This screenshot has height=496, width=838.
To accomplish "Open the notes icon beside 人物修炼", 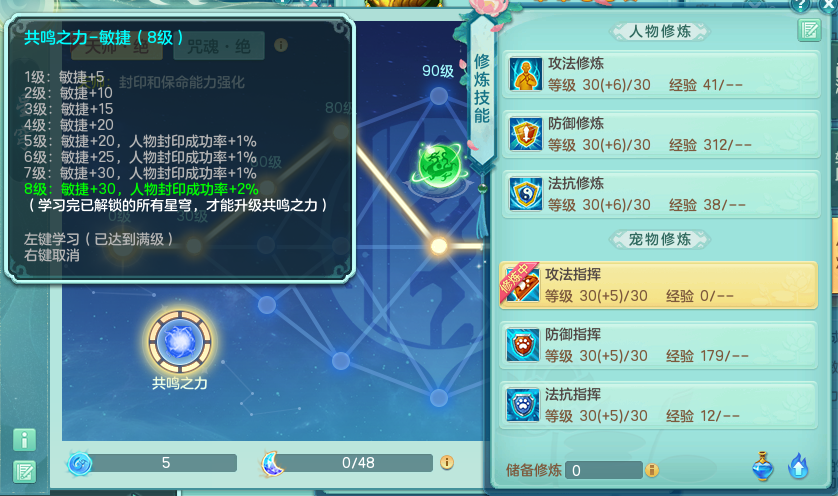I will tap(809, 30).
